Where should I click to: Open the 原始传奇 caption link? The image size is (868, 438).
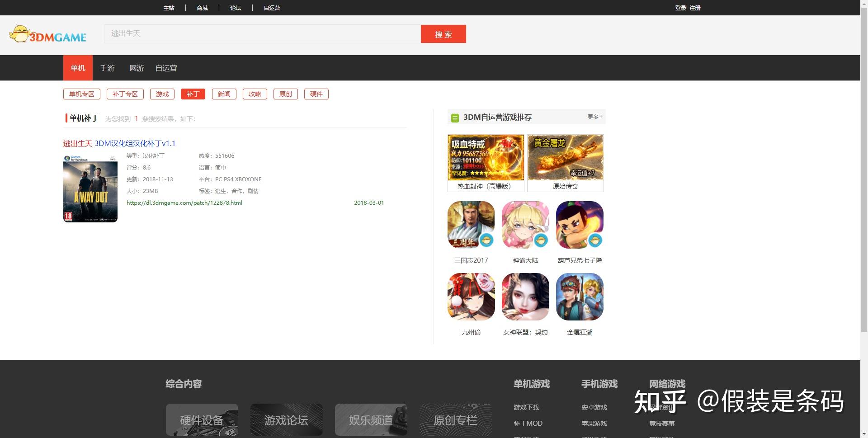point(566,186)
